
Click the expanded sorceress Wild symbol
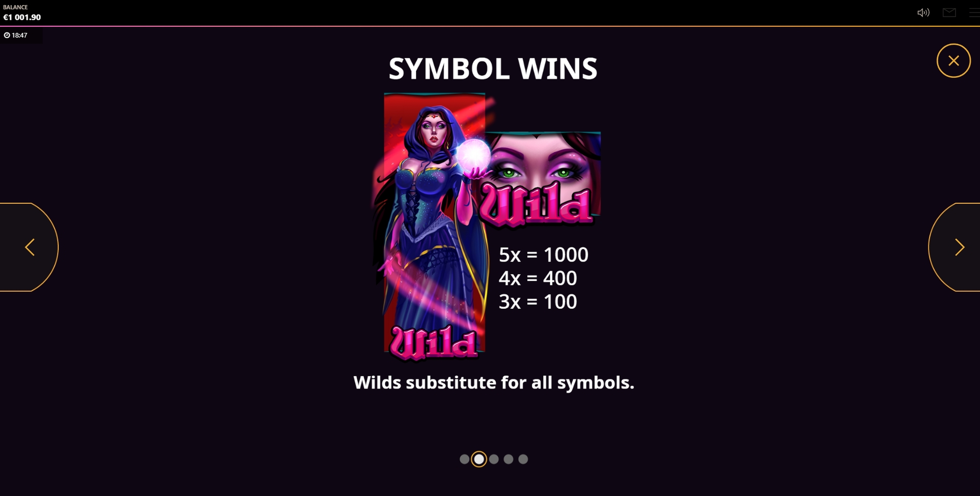[x=434, y=226]
